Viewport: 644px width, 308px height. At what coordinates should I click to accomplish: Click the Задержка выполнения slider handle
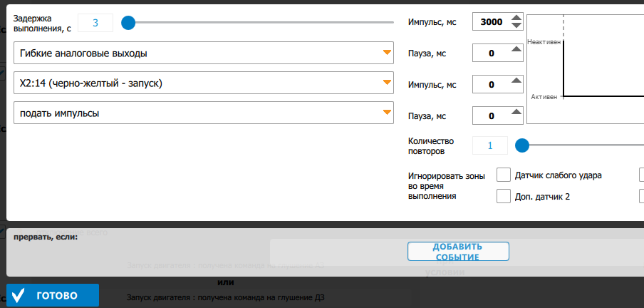pos(128,23)
